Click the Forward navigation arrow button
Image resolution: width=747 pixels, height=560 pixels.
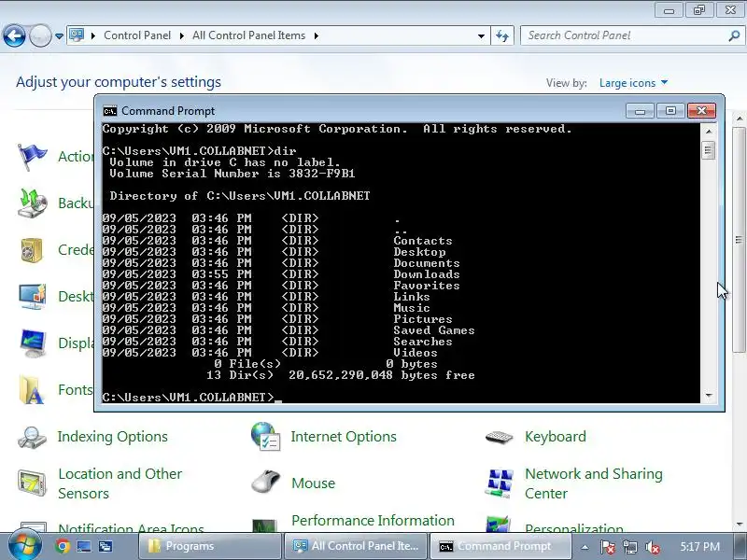tap(40, 35)
